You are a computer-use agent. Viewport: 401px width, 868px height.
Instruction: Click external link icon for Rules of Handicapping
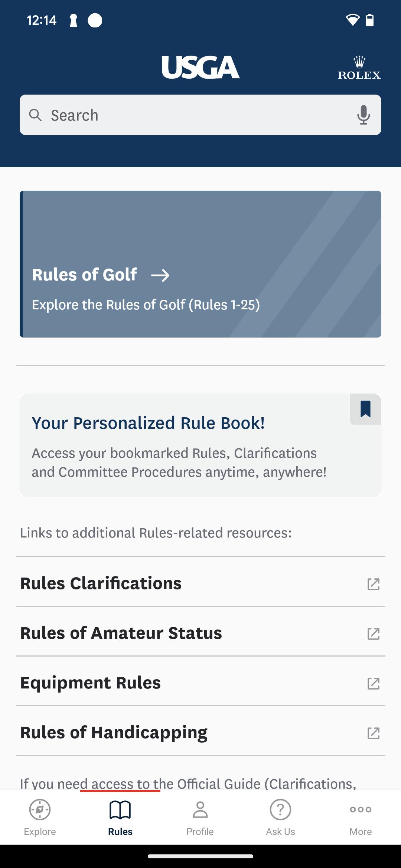[x=373, y=733]
